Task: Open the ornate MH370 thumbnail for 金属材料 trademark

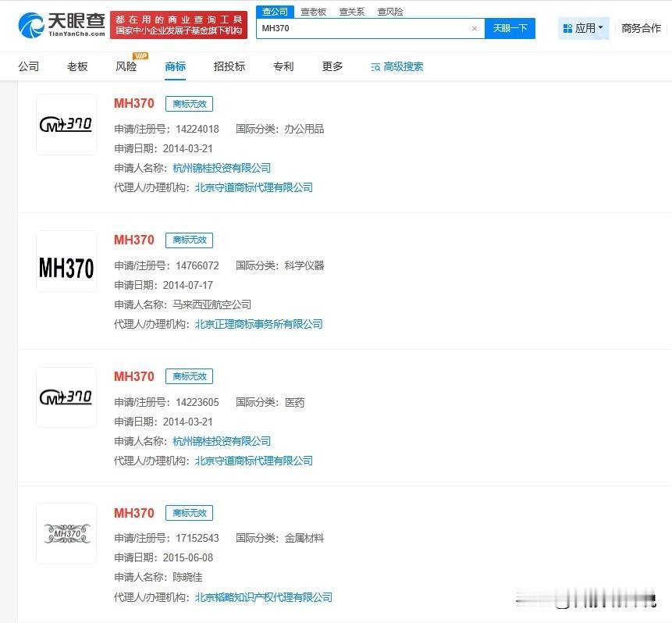Action: (66, 534)
